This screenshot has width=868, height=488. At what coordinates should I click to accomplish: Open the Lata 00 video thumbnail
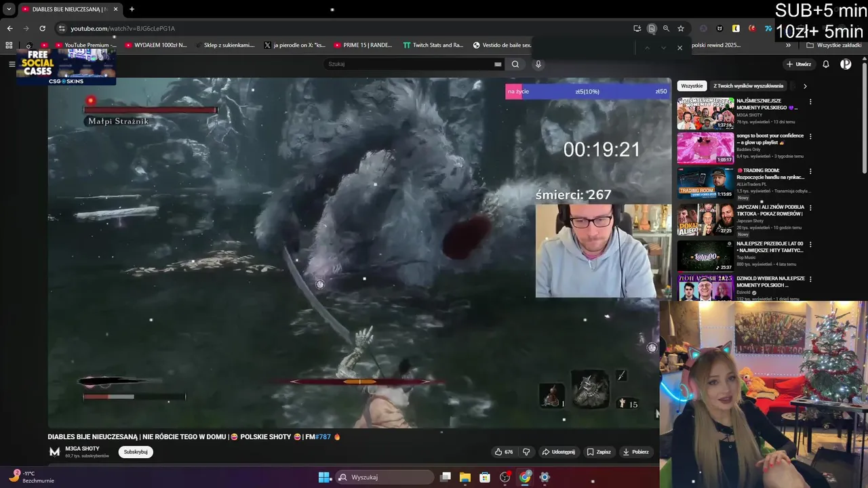705,256
